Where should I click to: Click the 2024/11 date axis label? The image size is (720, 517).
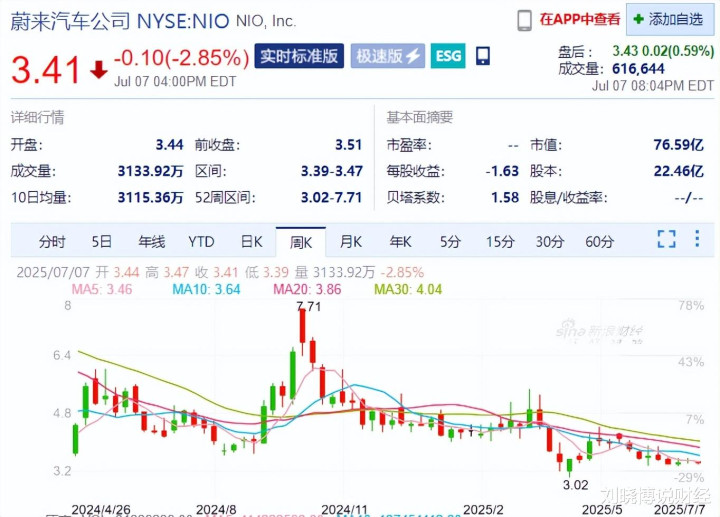(x=344, y=510)
